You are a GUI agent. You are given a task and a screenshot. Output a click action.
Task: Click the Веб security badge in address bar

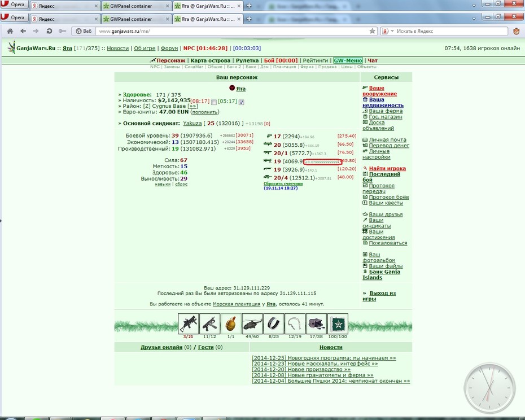(84, 31)
